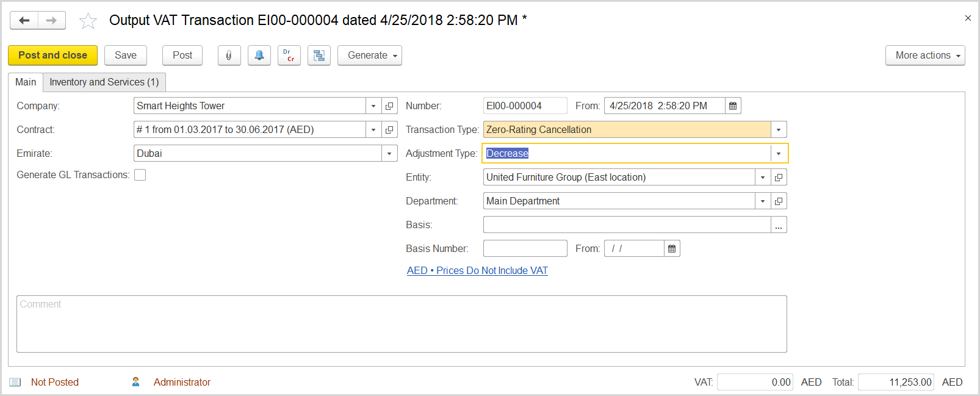Click the Total amount field
Screen dimensions: 980x396
point(896,382)
